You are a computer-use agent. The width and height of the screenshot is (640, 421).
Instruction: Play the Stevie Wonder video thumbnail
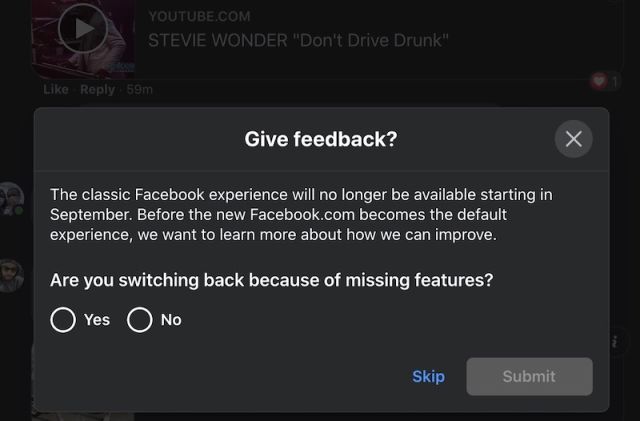82,30
